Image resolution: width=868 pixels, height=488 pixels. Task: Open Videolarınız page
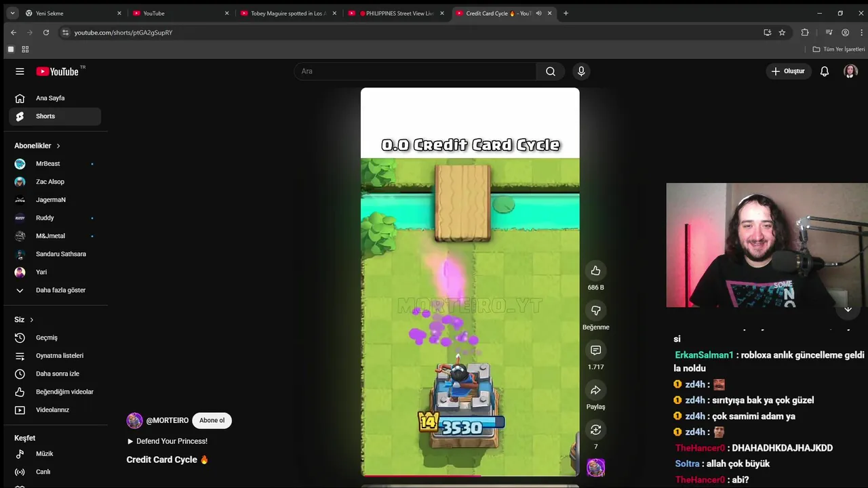(55, 410)
